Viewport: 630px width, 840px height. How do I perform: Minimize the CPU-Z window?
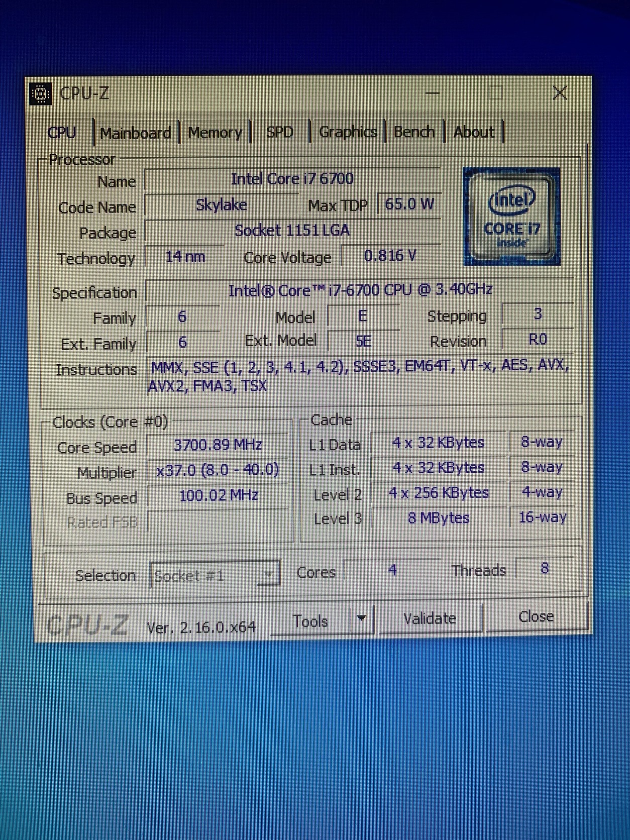click(432, 93)
